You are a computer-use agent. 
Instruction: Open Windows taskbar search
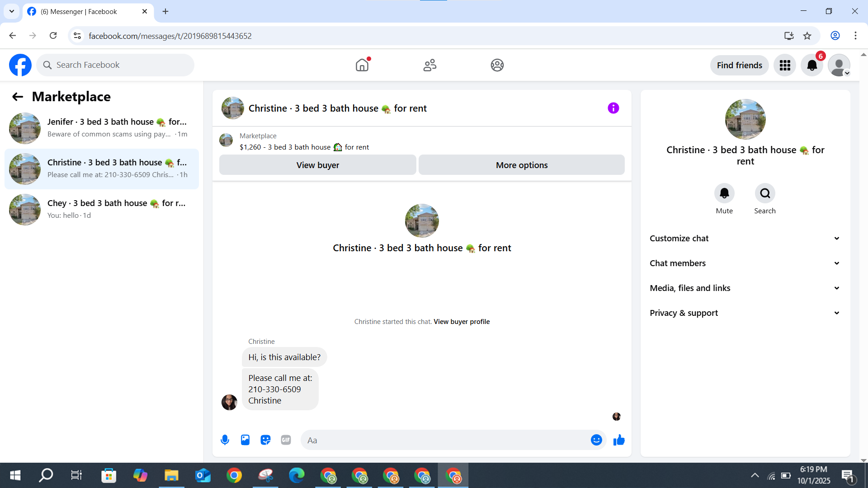pyautogui.click(x=46, y=475)
